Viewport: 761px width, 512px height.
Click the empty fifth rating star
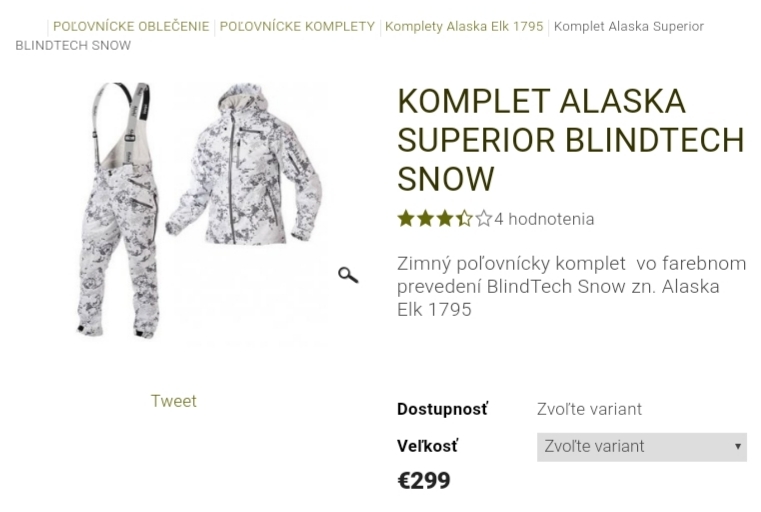(x=483, y=219)
